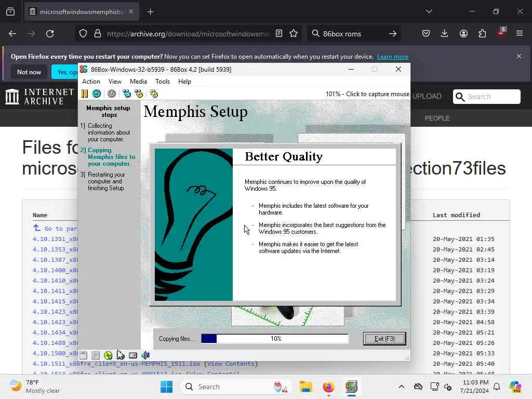Image resolution: width=532 pixels, height=399 pixels.
Task: Bookmark this page with the star icon
Action: 294,34
